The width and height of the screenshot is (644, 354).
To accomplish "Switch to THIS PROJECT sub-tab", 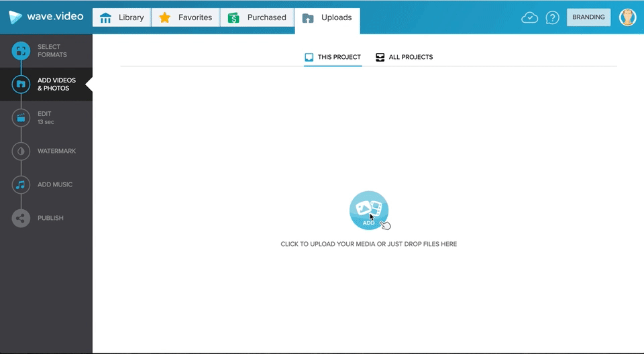I will coord(333,57).
